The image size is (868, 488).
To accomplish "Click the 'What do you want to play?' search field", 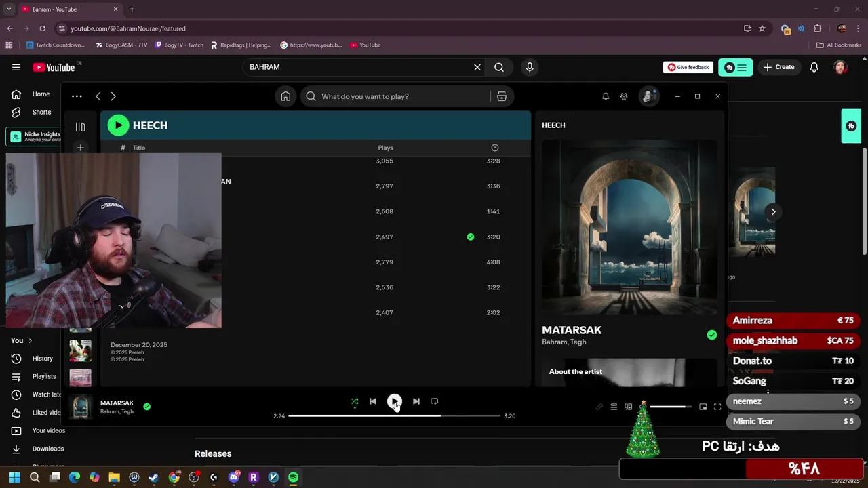I will [x=396, y=96].
